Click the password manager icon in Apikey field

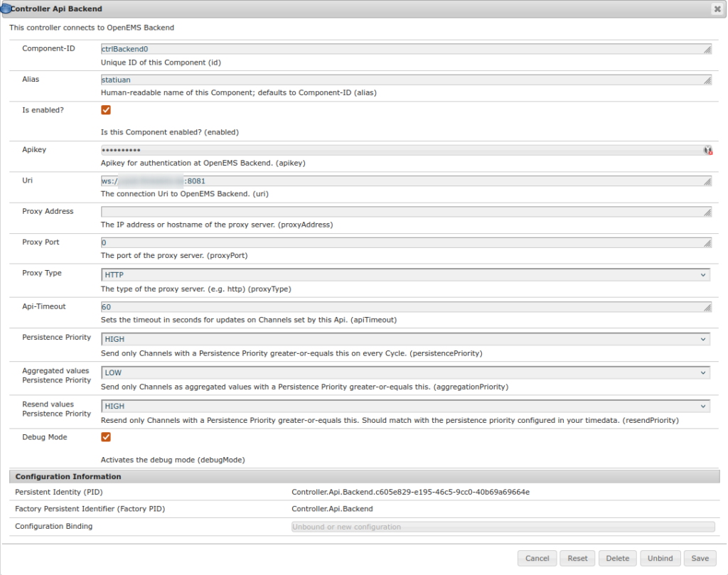coord(707,150)
